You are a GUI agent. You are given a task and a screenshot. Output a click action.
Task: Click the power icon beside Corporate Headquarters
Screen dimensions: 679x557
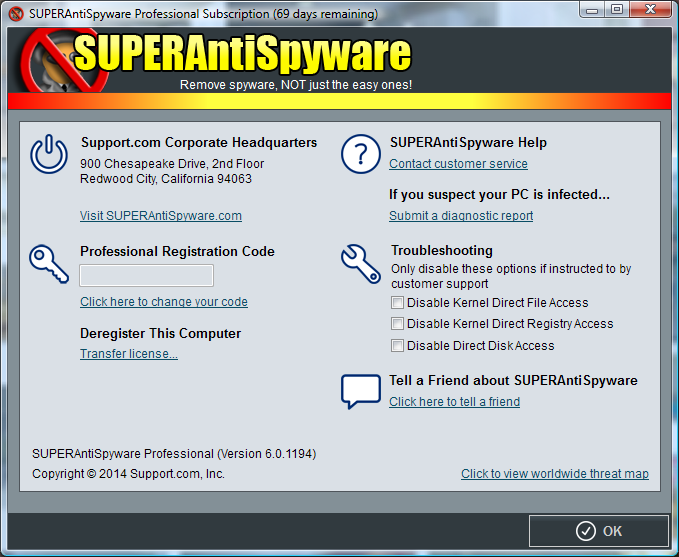[x=48, y=154]
